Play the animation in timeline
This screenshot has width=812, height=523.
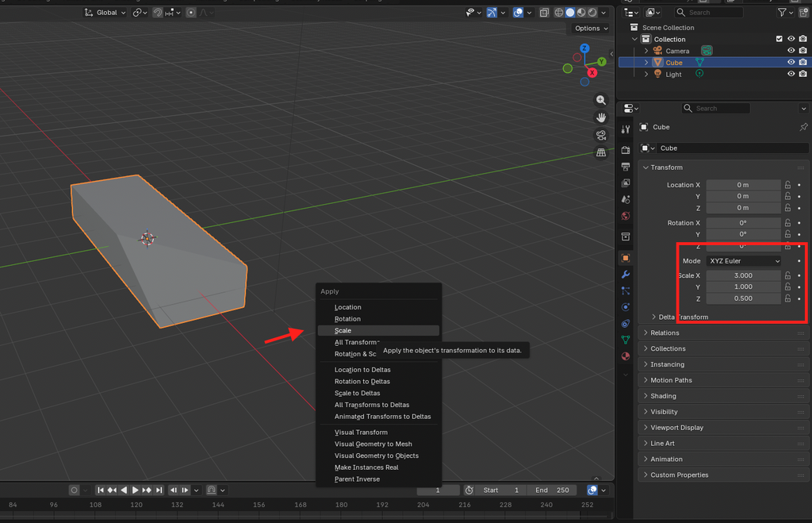pyautogui.click(x=135, y=490)
